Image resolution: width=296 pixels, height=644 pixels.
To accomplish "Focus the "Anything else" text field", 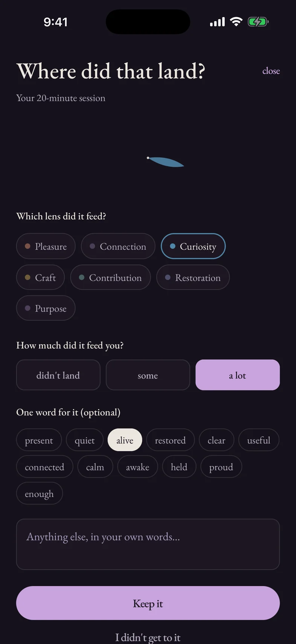I will 148,544.
